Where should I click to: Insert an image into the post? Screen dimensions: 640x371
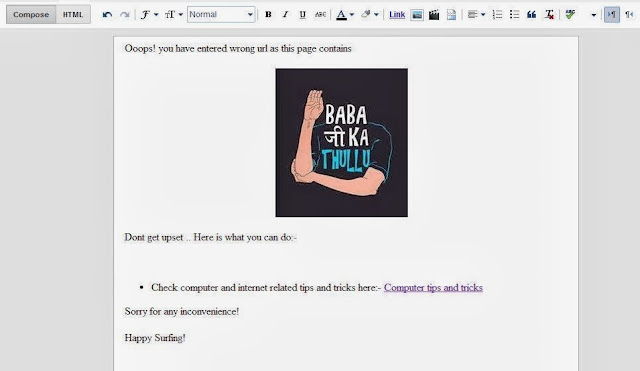point(417,15)
